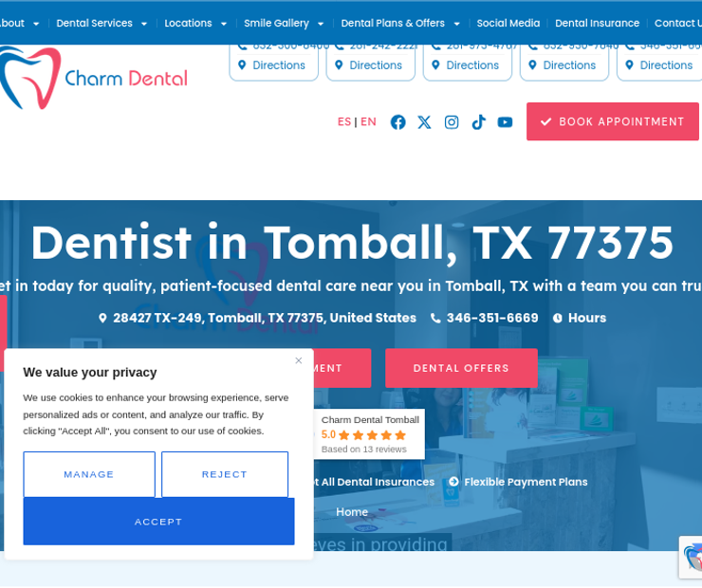Expand the Dental Services dropdown arrow
Viewport: 702px width, 588px height.
tap(144, 24)
